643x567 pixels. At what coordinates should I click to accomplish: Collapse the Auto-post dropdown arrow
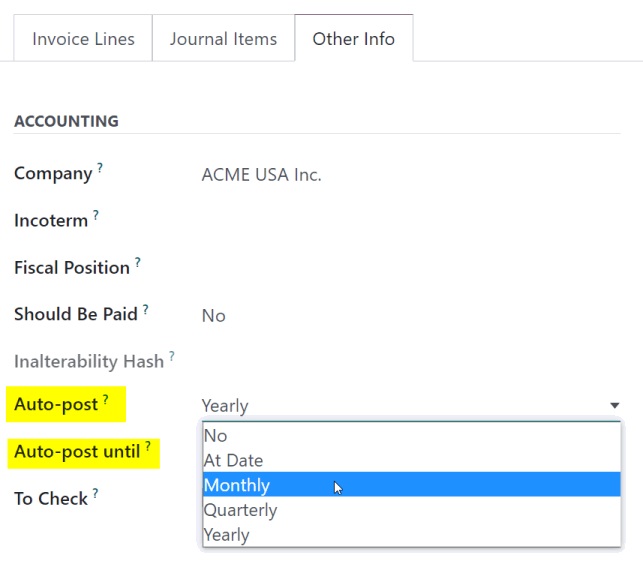(x=614, y=405)
